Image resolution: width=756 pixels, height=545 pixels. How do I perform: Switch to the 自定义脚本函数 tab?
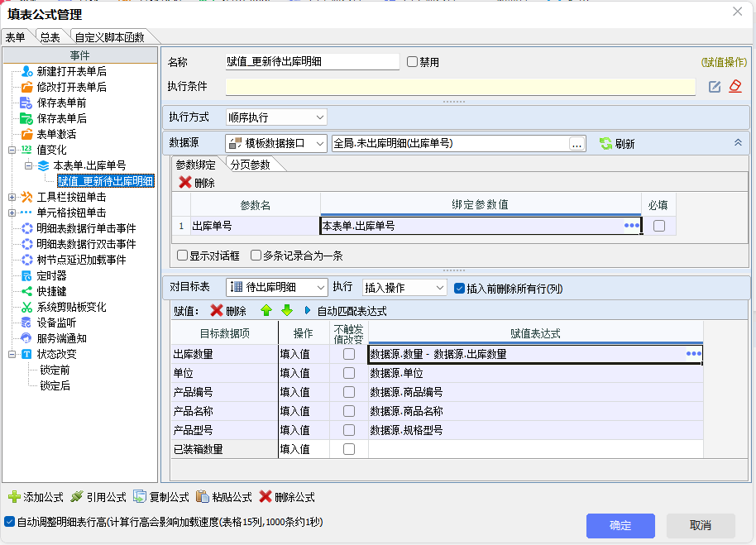click(110, 37)
